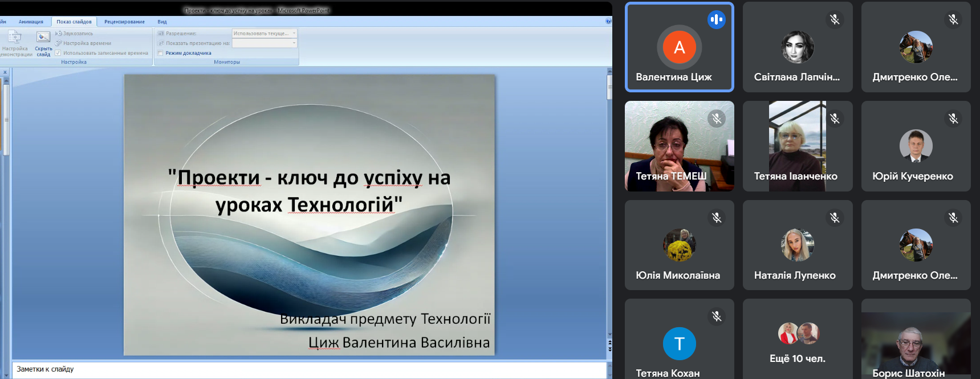The height and width of the screenshot is (379, 980).
Task: Open the Вид ribbon tab
Action: click(162, 22)
